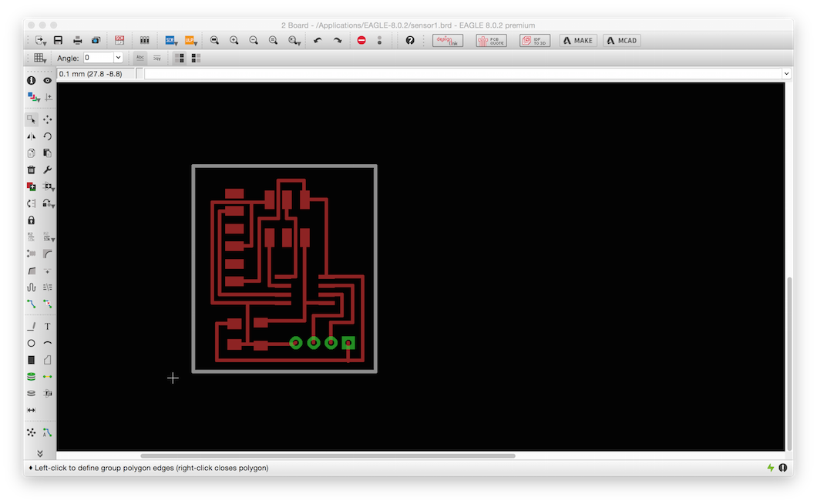This screenshot has width=817, height=504.
Task: Open the Grid settings dropdown
Action: click(40, 58)
